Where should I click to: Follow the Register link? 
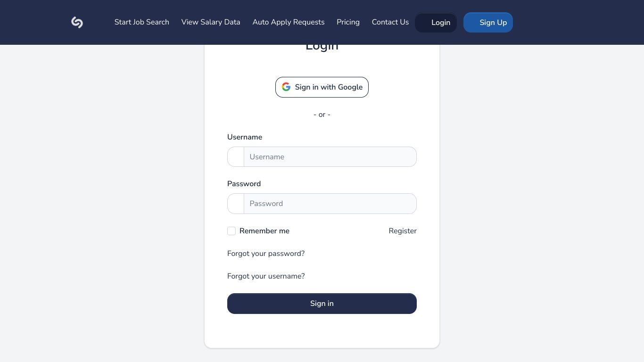click(x=403, y=231)
